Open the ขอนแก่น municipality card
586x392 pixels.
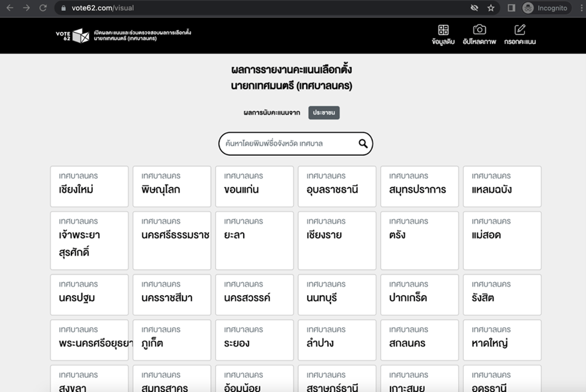pyautogui.click(x=254, y=186)
